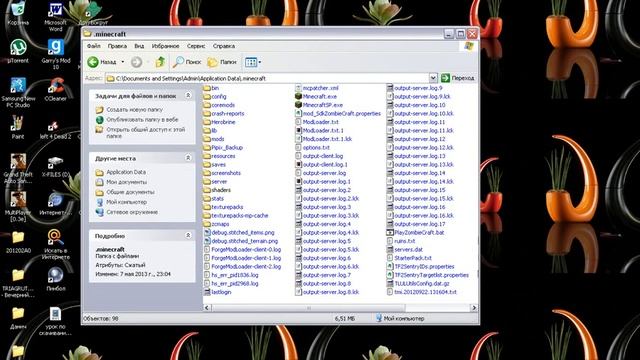This screenshot has width=640, height=360.
Task: Toggle the Folders (Папки) pane button
Action: coord(222,62)
